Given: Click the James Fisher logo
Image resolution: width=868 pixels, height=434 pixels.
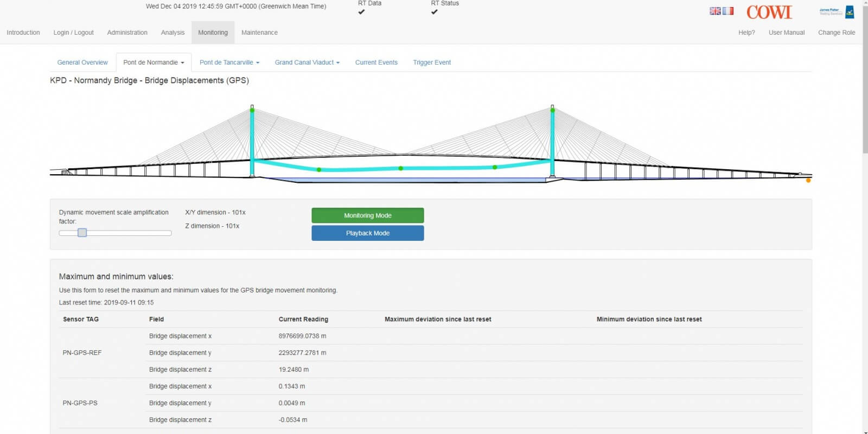Looking at the screenshot, I should tap(837, 12).
